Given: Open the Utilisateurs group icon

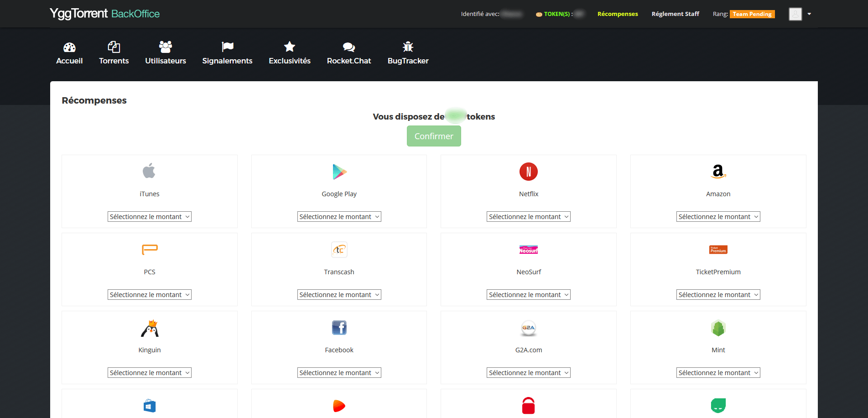Looking at the screenshot, I should (x=166, y=47).
